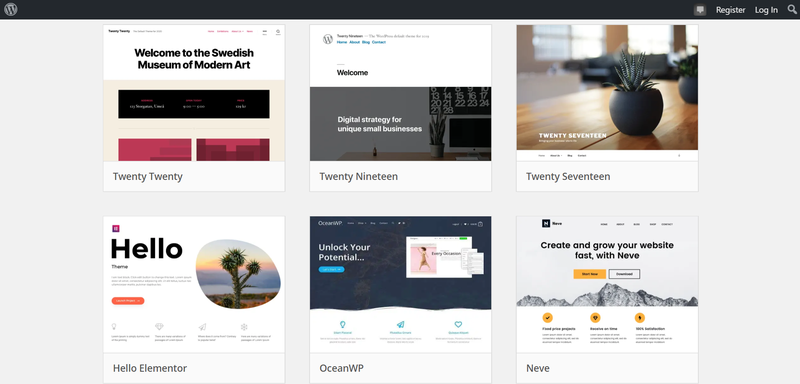This screenshot has width=800, height=384.
Task: Click the paper plane icon in Hello Elementor preview
Action: (202, 326)
